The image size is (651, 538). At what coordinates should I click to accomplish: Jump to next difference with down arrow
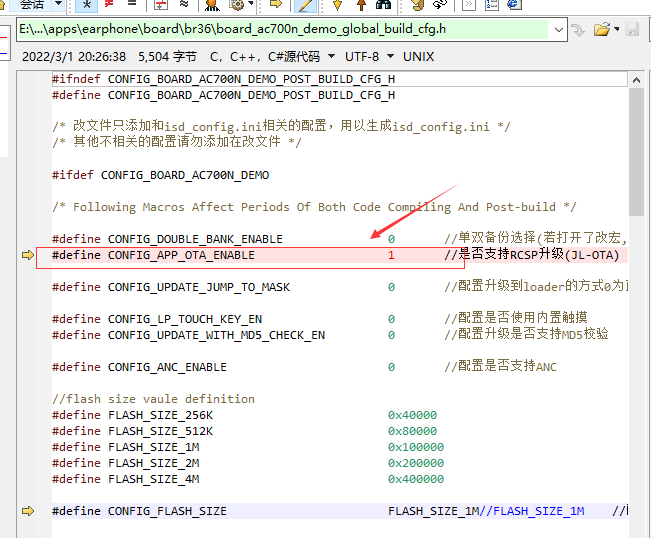pyautogui.click(x=337, y=5)
